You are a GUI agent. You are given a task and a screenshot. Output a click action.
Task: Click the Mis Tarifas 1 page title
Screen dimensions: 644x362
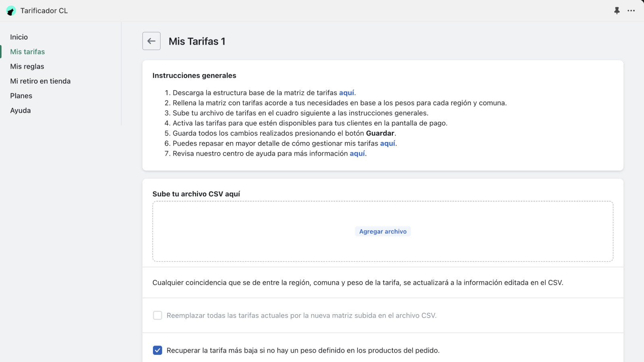pyautogui.click(x=197, y=41)
